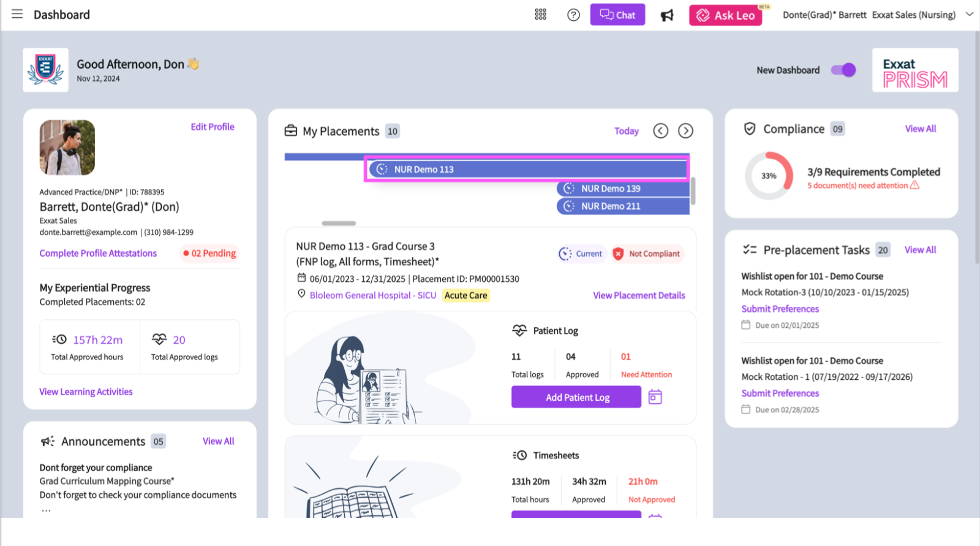Open Edit Profile link
The image size is (980, 546).
click(212, 127)
